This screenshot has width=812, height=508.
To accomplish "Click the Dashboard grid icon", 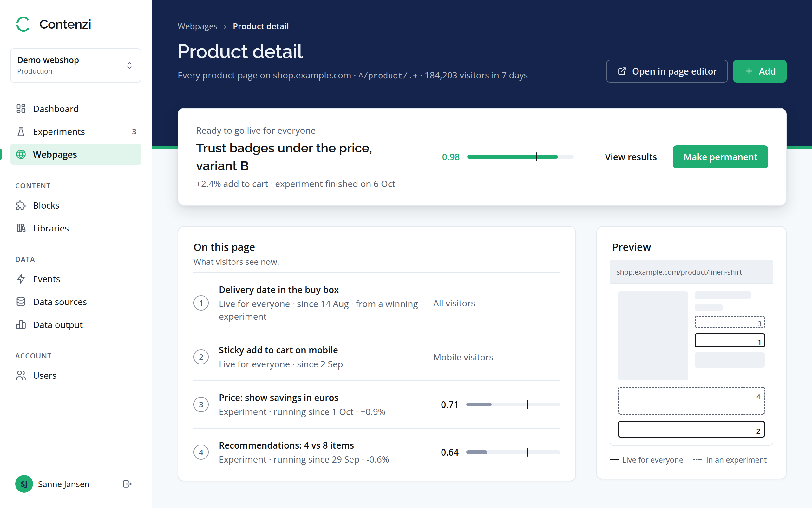I will (21, 109).
